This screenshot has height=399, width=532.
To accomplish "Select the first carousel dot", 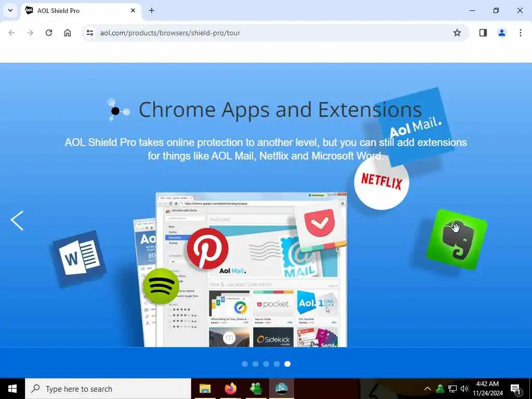I will pos(245,364).
